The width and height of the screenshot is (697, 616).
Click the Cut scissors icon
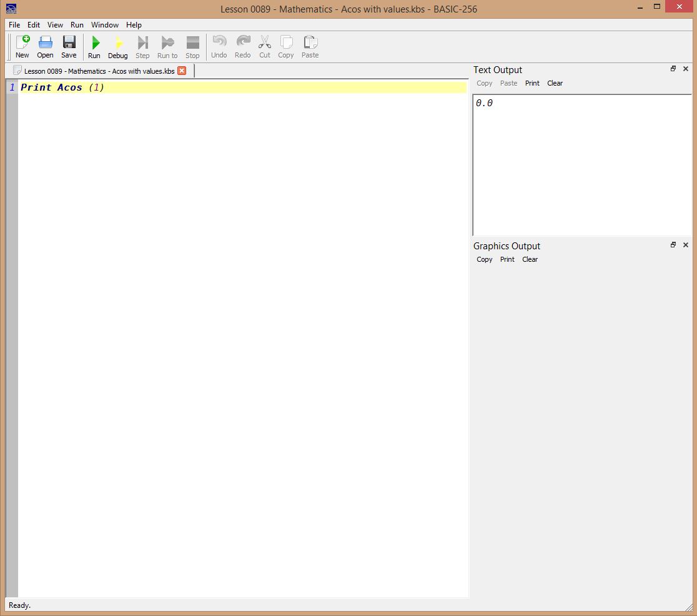265,47
